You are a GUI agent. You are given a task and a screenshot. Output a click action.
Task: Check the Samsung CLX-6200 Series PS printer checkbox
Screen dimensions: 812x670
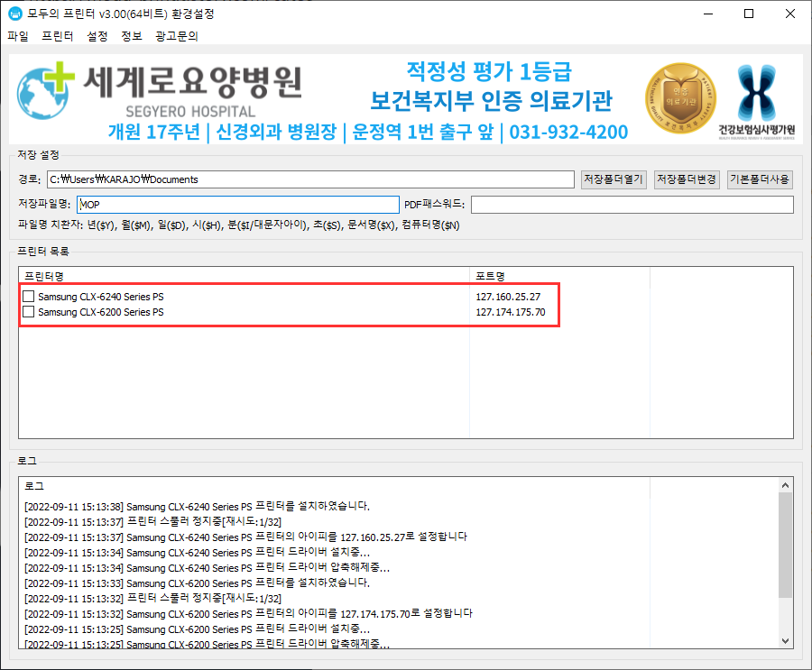[x=28, y=312]
